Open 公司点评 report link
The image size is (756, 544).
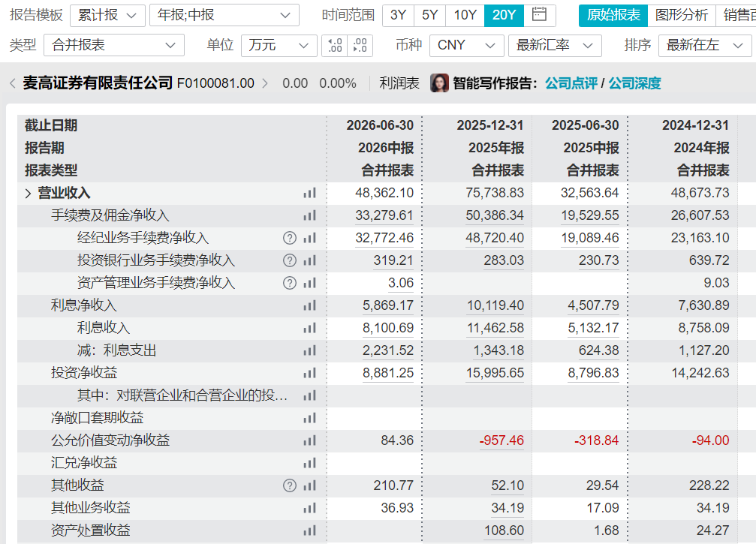point(571,83)
